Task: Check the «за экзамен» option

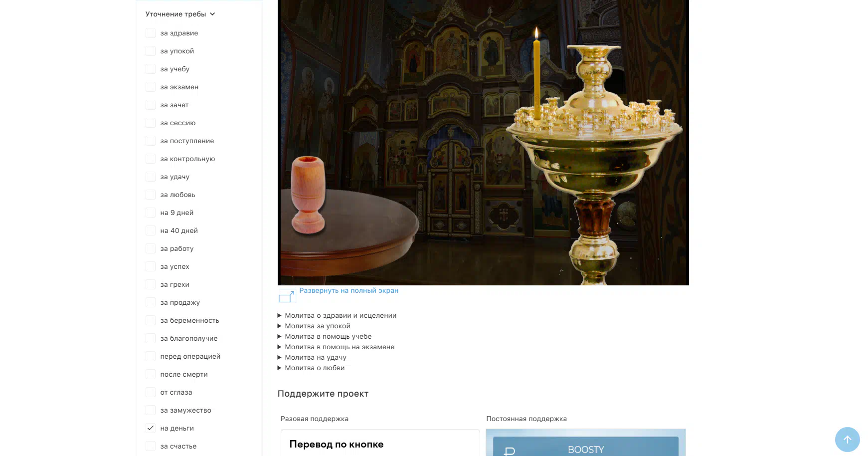Action: (150, 87)
